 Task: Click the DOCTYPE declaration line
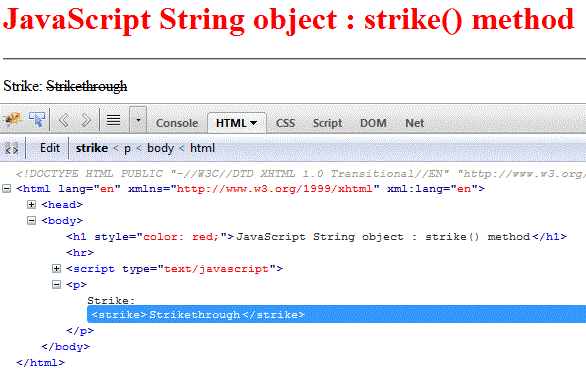[300, 174]
